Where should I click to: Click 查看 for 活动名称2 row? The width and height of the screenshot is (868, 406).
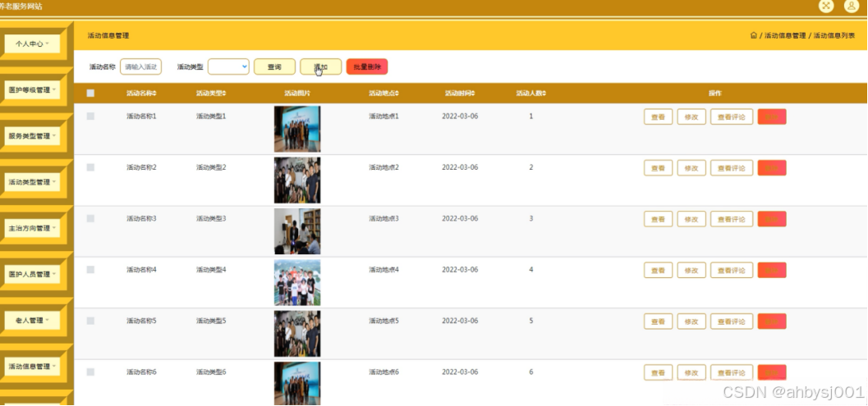click(x=659, y=168)
